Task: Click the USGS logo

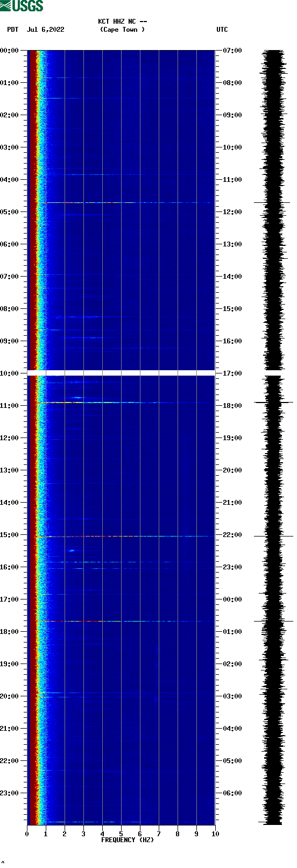Action: (x=22, y=6)
